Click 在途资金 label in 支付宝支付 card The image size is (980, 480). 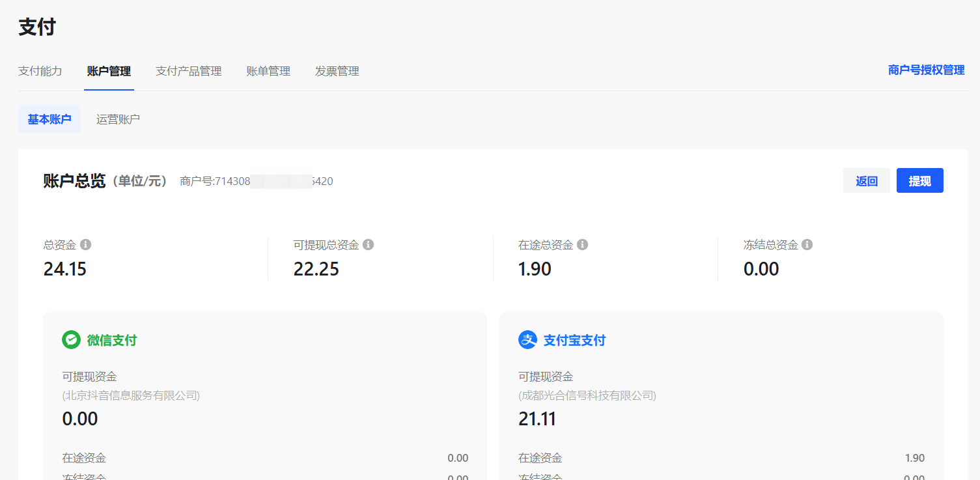pos(540,458)
